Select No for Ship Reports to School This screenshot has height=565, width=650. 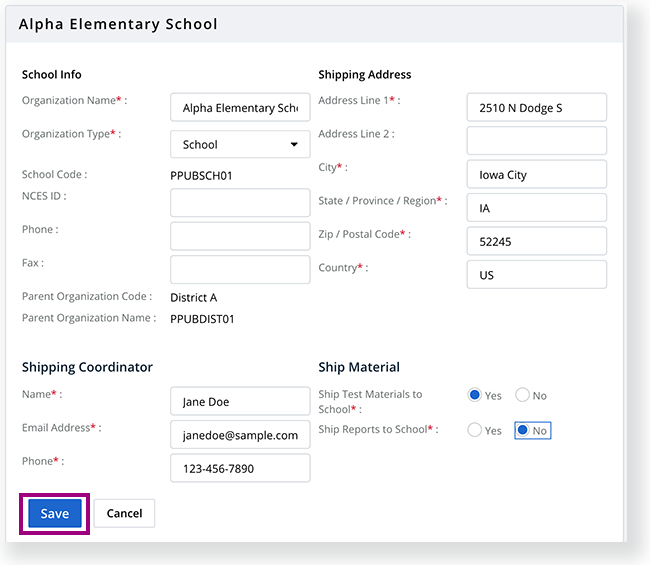point(523,430)
